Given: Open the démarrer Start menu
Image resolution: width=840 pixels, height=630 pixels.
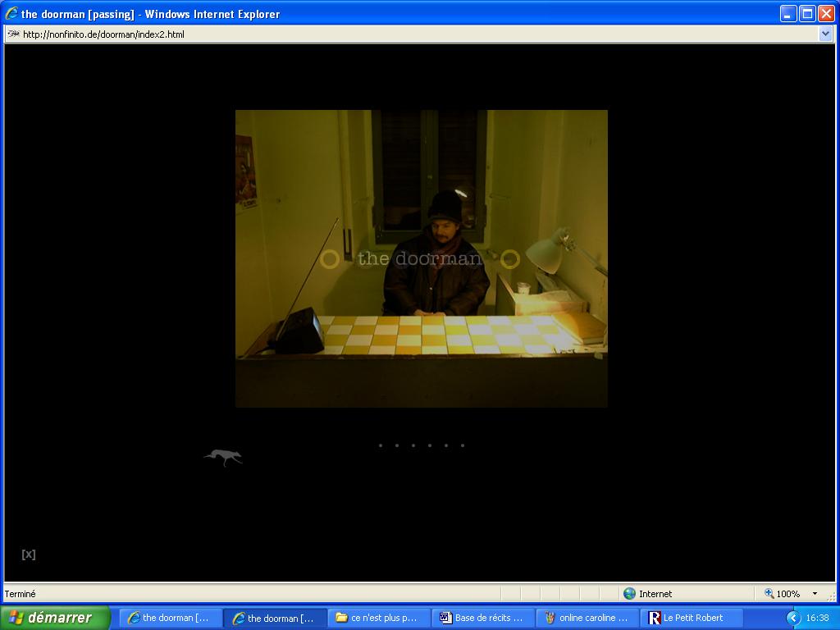Looking at the screenshot, I should point(55,618).
